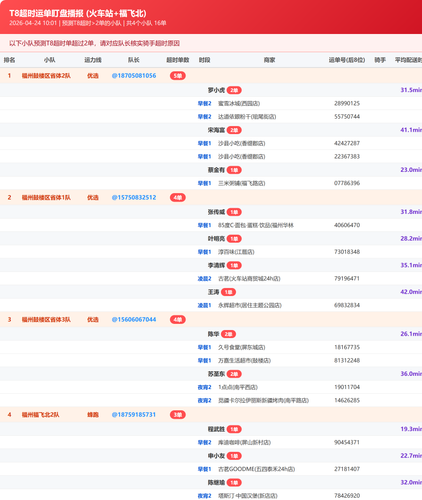Select waybill number 18167735
Screen dimensions: 422x500
(x=347, y=347)
